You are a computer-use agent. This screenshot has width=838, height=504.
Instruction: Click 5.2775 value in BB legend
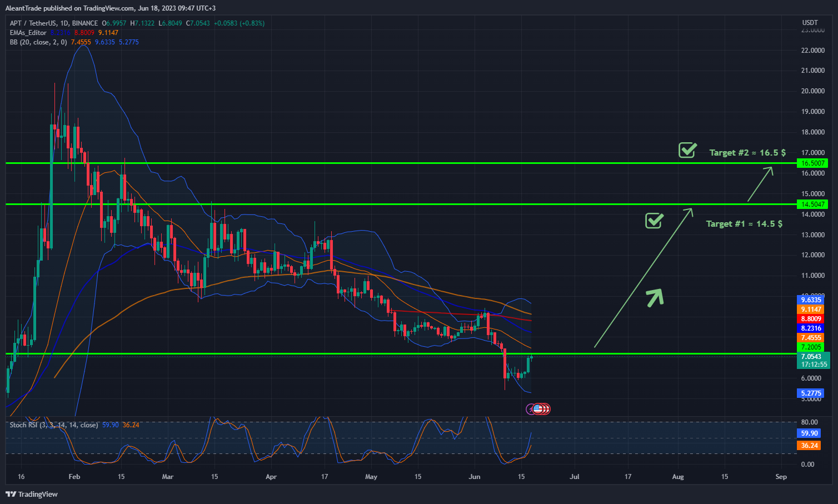[x=129, y=42]
